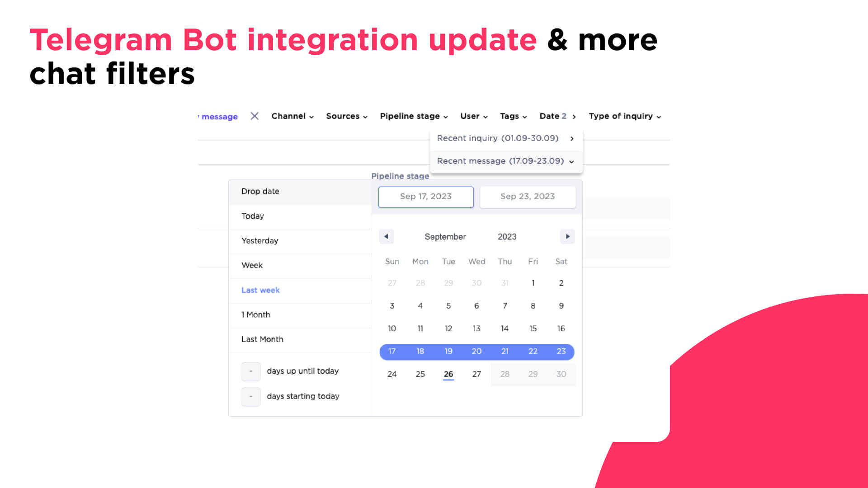This screenshot has height=488, width=868.
Task: Toggle the Yesterday filter selection
Action: pyautogui.click(x=259, y=241)
